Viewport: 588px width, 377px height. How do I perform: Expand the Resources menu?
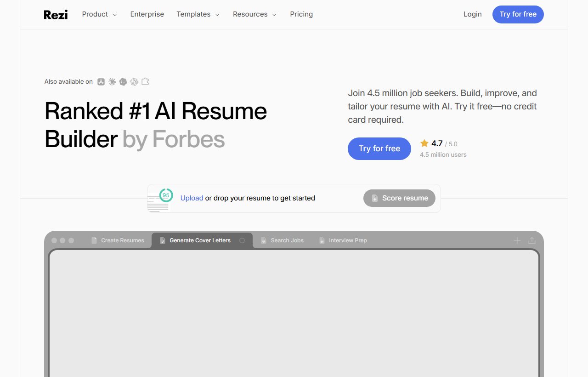[x=254, y=14]
